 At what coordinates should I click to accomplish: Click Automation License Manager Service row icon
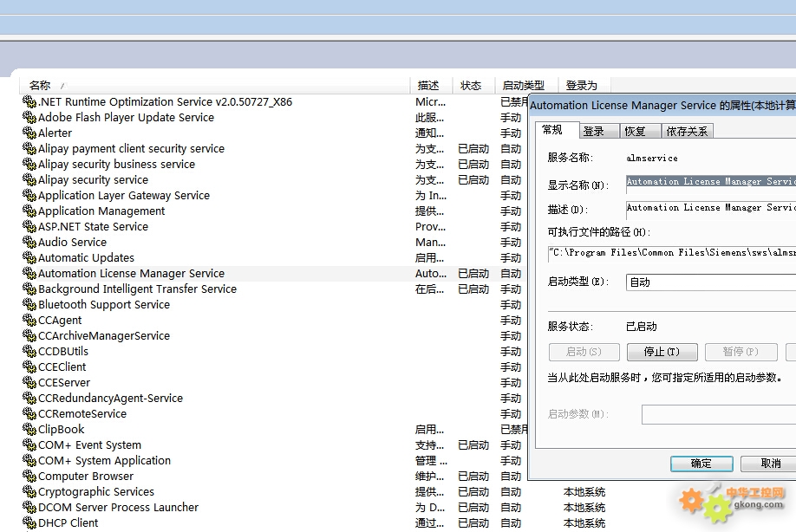click(29, 273)
